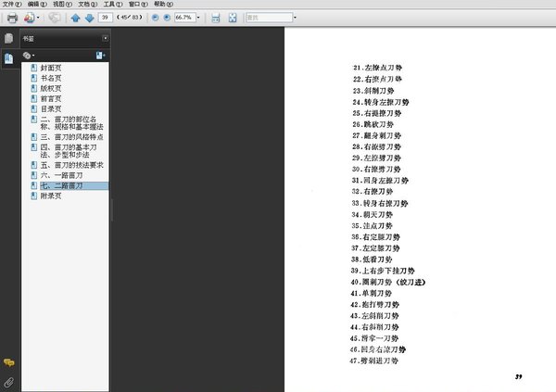This screenshot has width=556, height=392.
Task: Open the Comments panel icon at bottom-left
Action: click(9, 362)
